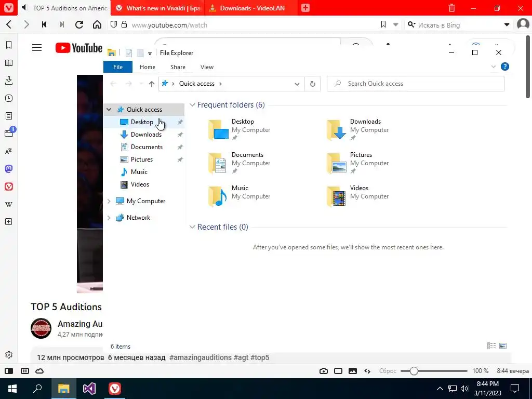Reset zoom with Сброс button

[388, 371]
